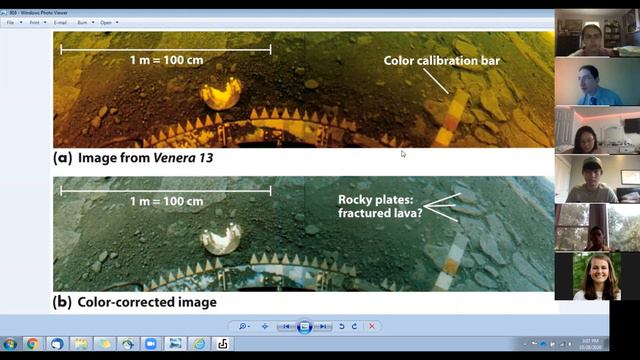
Task: Open the Print menu
Action: tap(35, 22)
